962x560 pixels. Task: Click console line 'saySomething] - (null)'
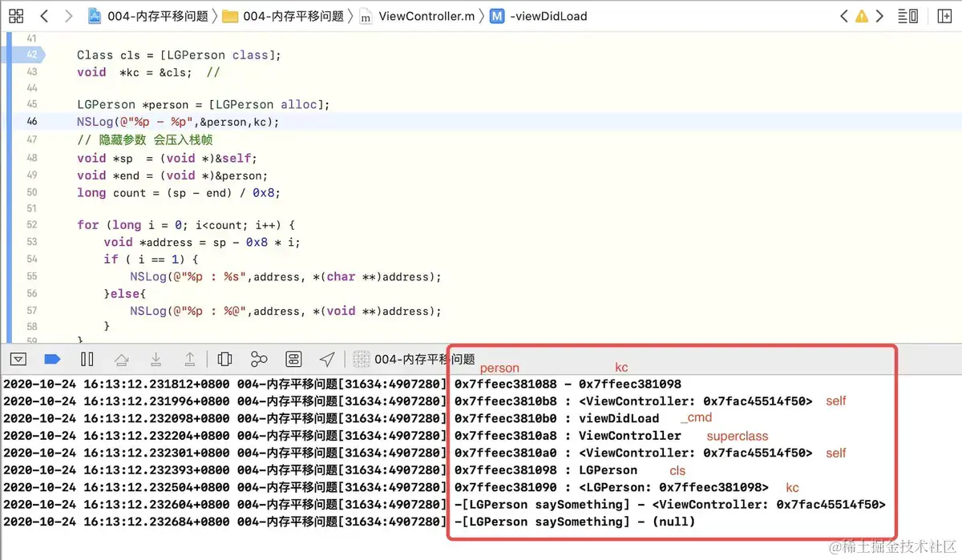(x=575, y=522)
